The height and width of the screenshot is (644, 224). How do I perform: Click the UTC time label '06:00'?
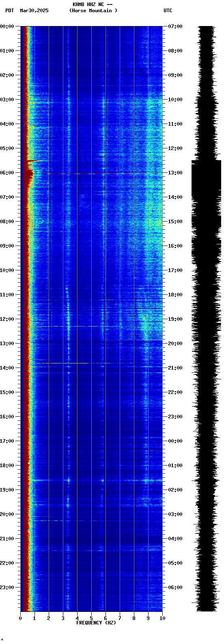[175, 587]
